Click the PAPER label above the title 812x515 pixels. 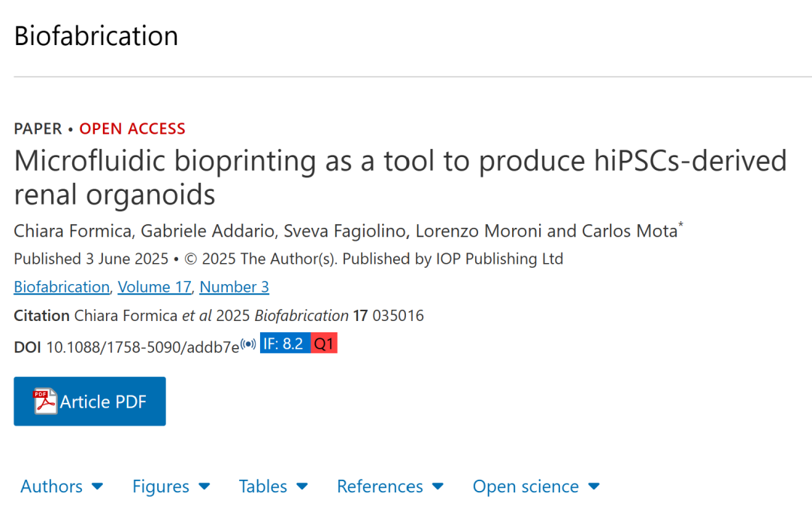click(x=38, y=129)
